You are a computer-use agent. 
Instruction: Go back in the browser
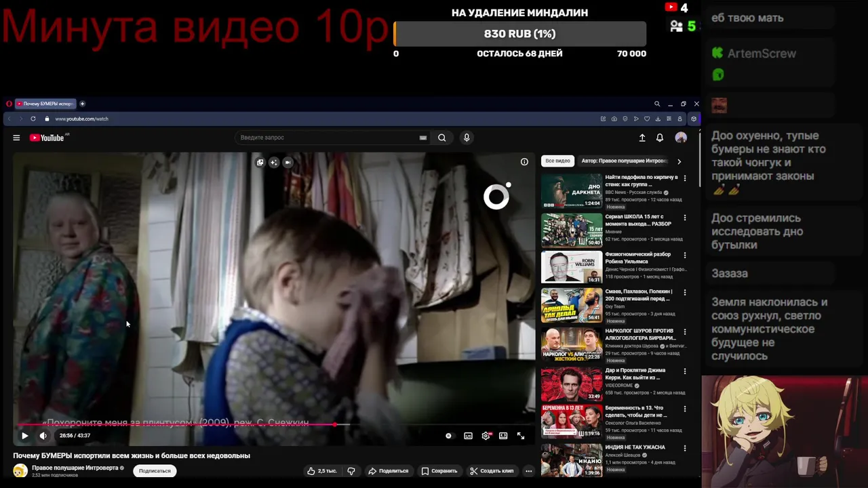9,119
